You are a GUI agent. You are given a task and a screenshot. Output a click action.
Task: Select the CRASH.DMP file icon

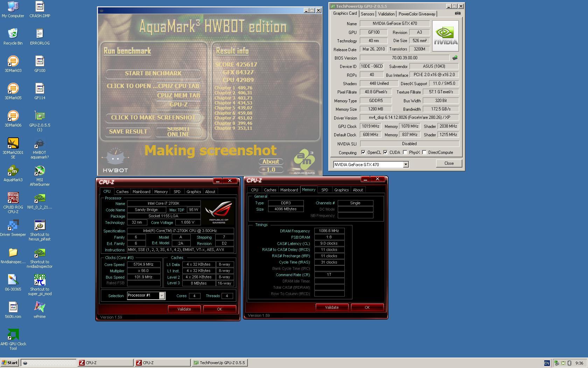click(x=40, y=9)
